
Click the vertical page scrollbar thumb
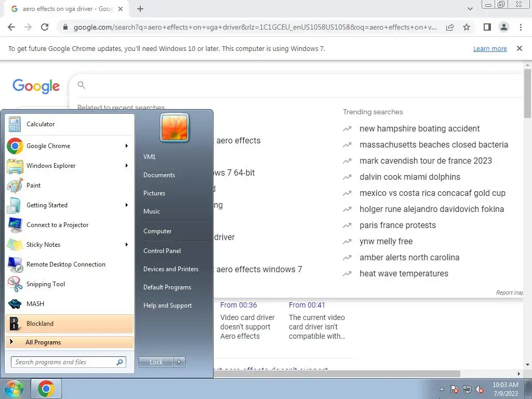pyautogui.click(x=527, y=94)
